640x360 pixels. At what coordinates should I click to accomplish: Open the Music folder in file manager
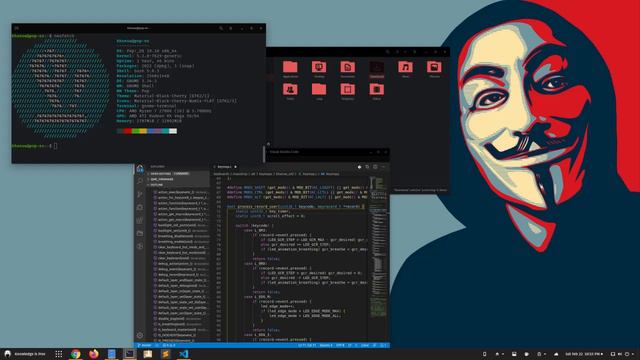[x=405, y=69]
